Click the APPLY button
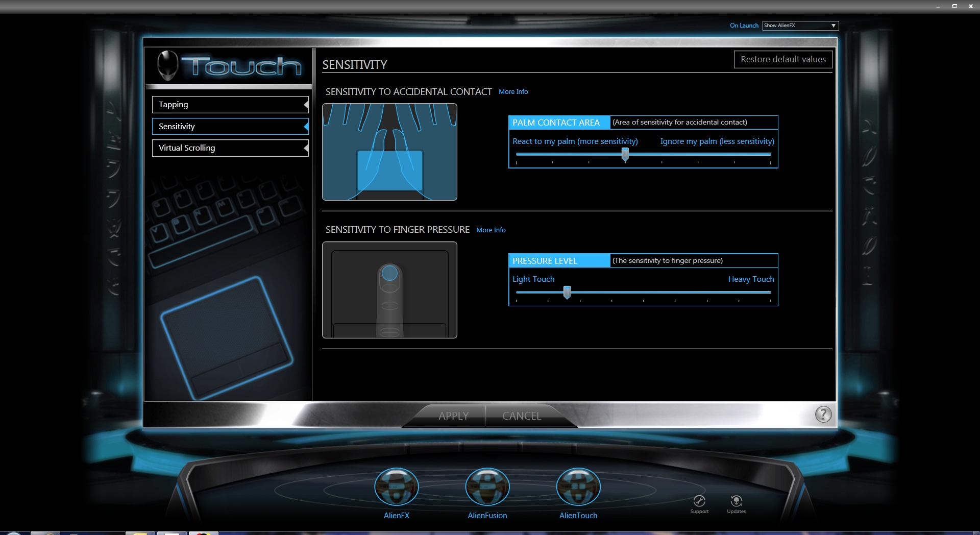 click(x=453, y=416)
